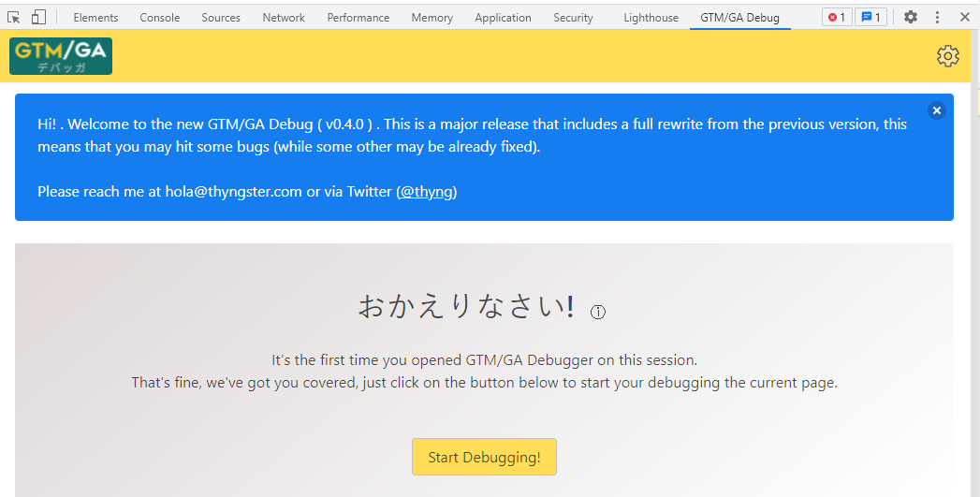This screenshot has height=497, width=980.
Task: Open the Sources tab
Action: [221, 18]
